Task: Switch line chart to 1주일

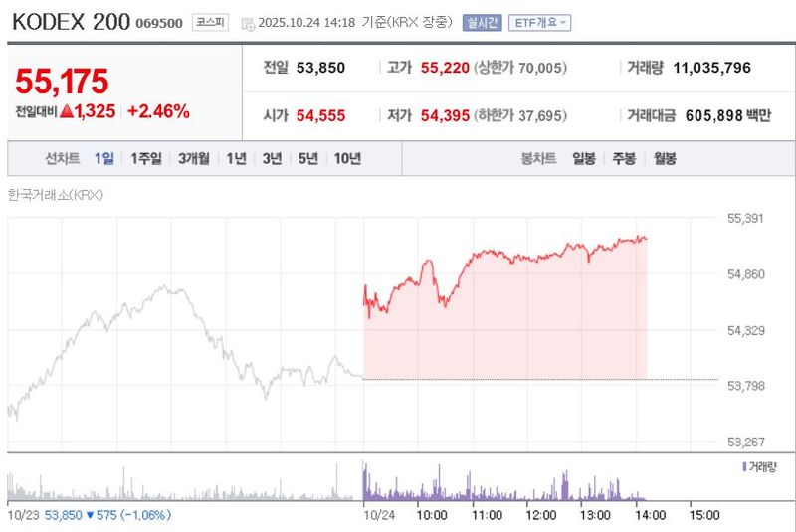Action: 146,158
